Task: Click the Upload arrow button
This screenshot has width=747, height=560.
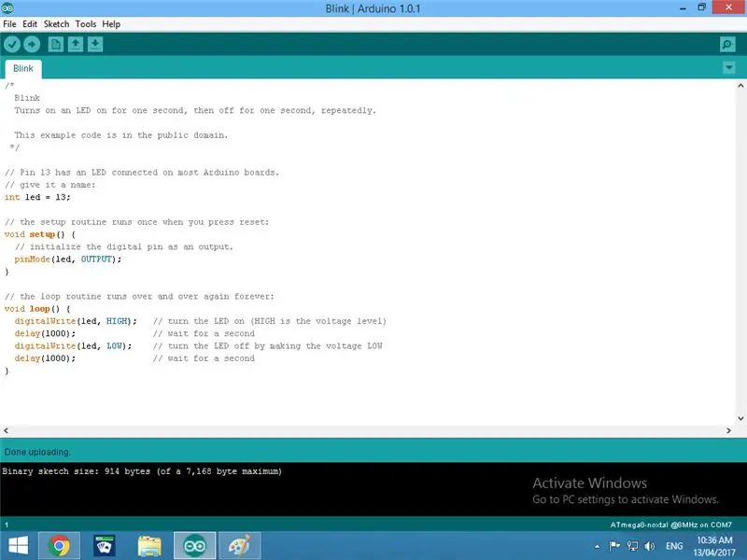Action: [32, 44]
